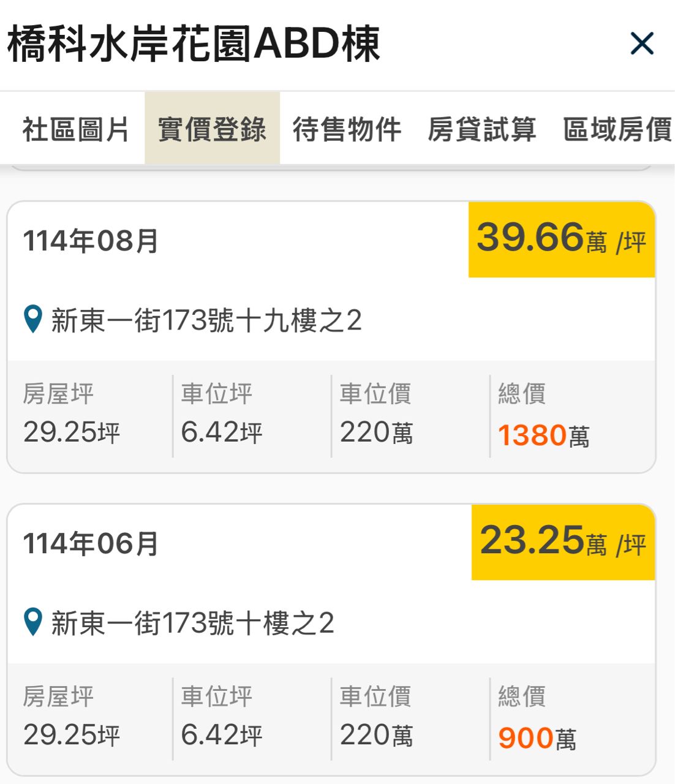
Task: Click 車位坪 6.42坪 in the August record
Action: point(221,432)
